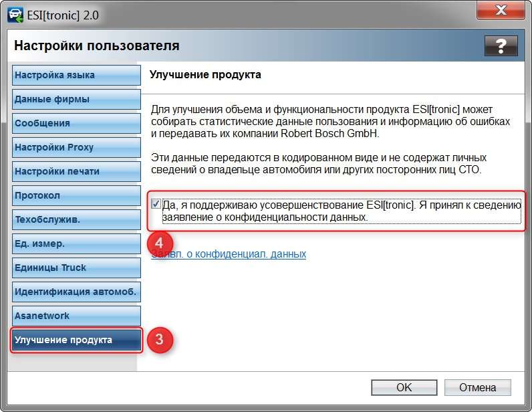Switch to Ед. измер. settings

[x=76, y=244]
